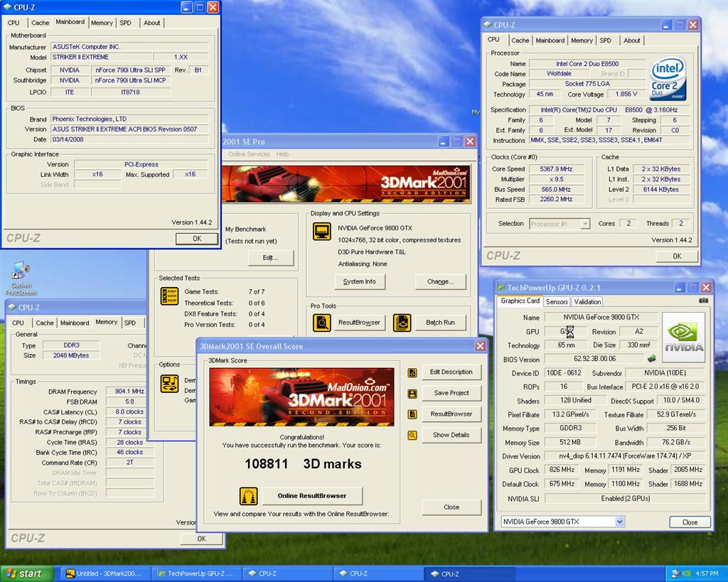The height and width of the screenshot is (582, 728).
Task: Click the Show Details button
Action: (451, 435)
